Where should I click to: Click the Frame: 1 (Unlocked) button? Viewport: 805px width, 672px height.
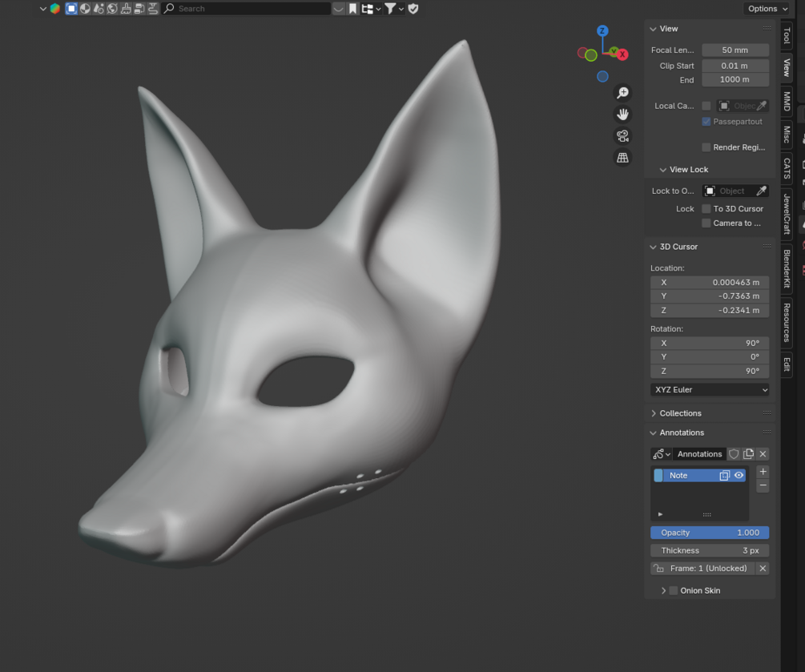tap(702, 569)
